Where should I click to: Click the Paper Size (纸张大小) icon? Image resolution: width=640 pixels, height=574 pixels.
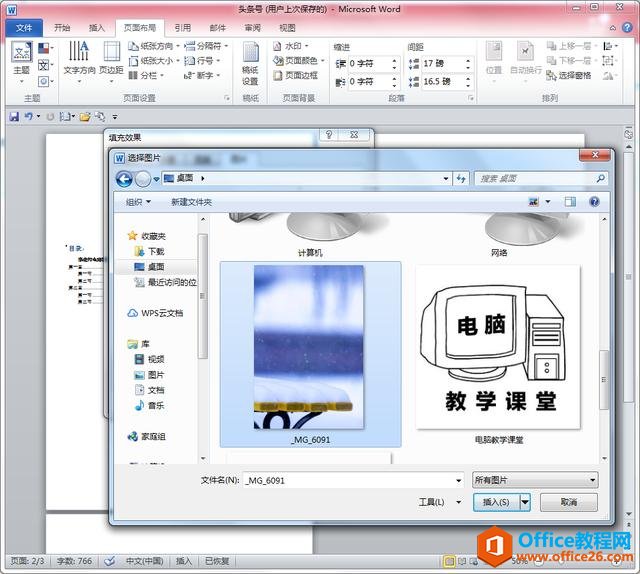[x=153, y=61]
